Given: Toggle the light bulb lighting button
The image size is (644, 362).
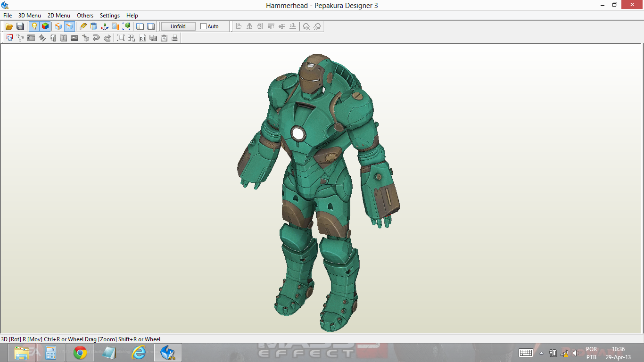Looking at the screenshot, I should coord(34,26).
